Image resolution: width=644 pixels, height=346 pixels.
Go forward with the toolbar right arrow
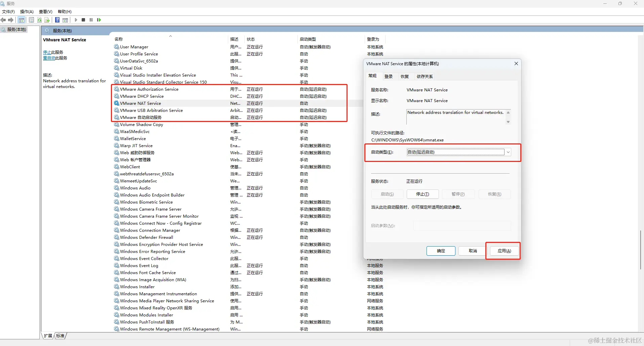pyautogui.click(x=11, y=20)
